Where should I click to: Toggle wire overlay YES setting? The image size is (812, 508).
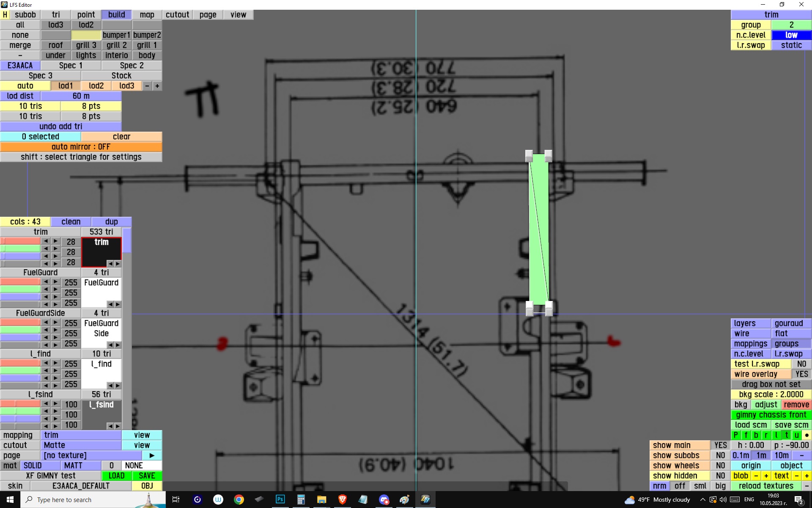point(801,374)
